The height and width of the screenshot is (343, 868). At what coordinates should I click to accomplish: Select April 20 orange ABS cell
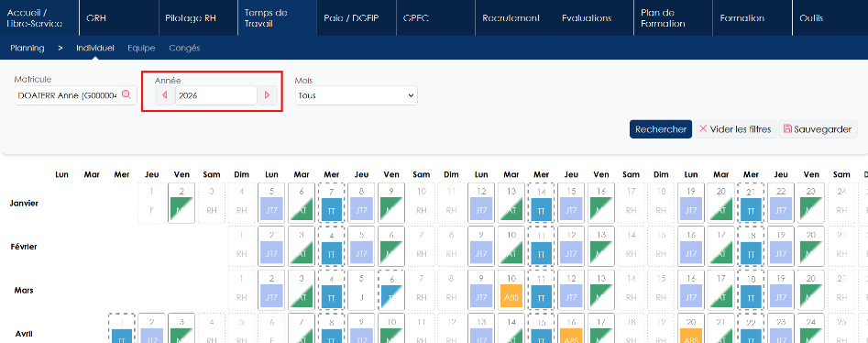(691, 328)
